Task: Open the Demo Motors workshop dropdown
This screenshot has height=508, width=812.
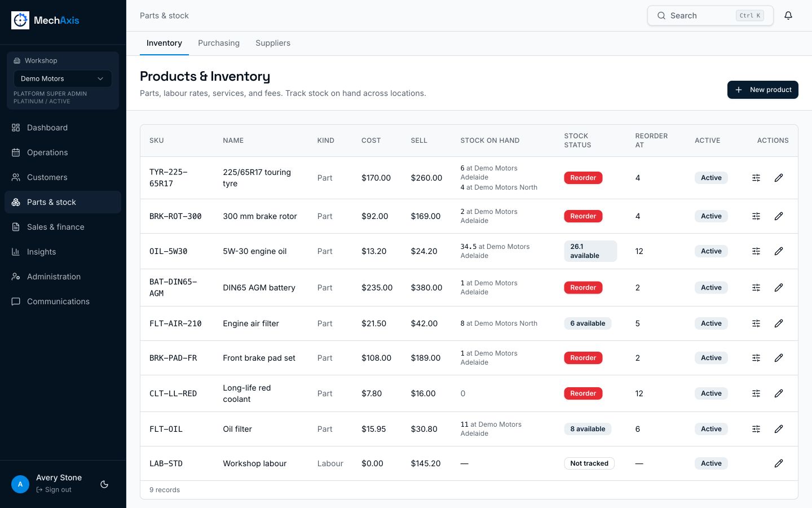Action: pos(63,78)
